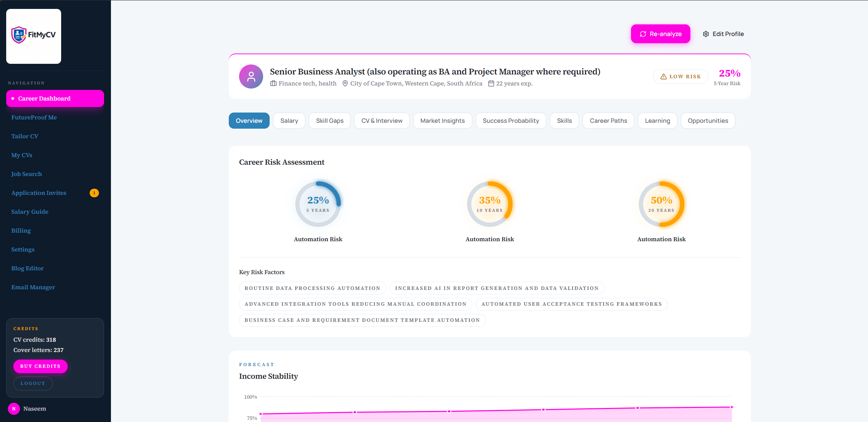This screenshot has height=422, width=868.
Task: Click the Buy Credits button
Action: tap(40, 366)
